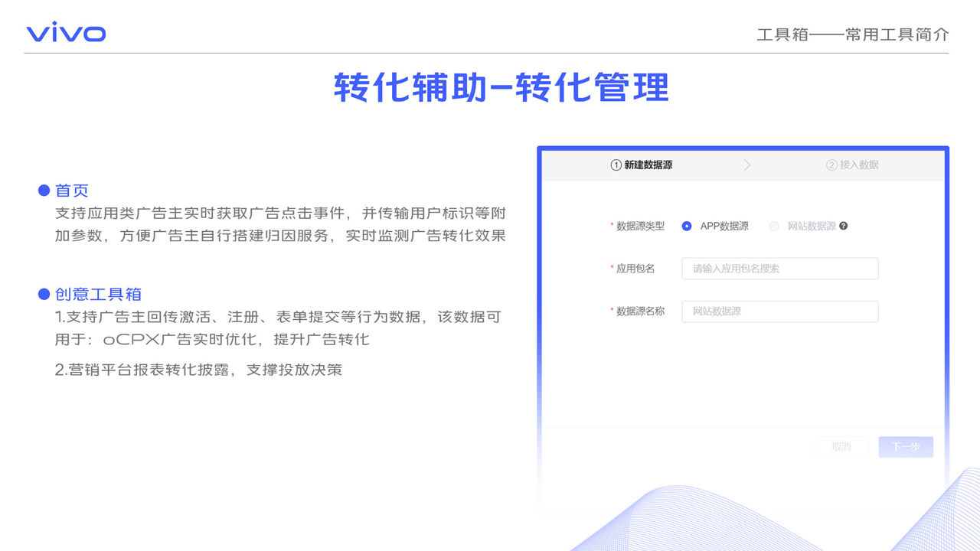Viewport: 980px width, 551px height.
Task: Click the blue bullet beside 创意工具箱
Action: 44,295
